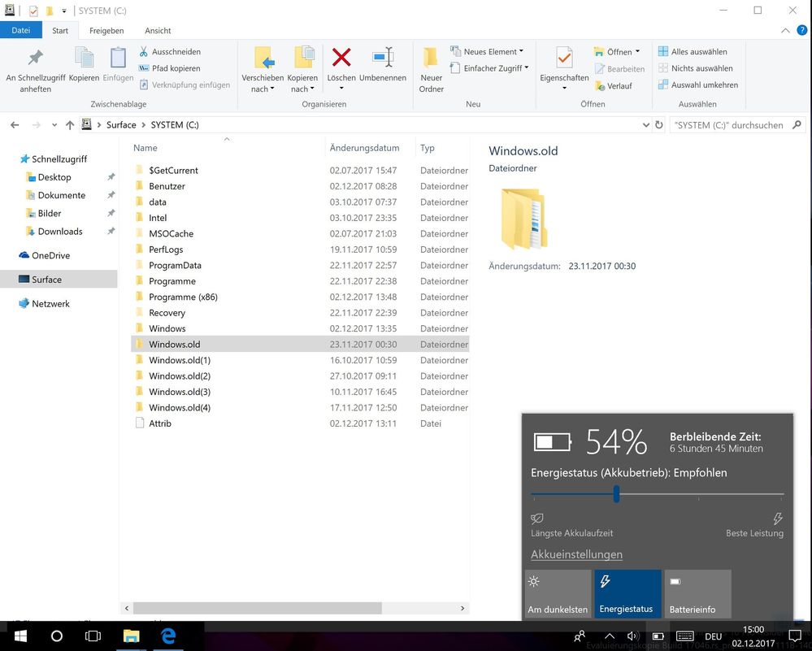Open Neues Element dropdown

521,51
